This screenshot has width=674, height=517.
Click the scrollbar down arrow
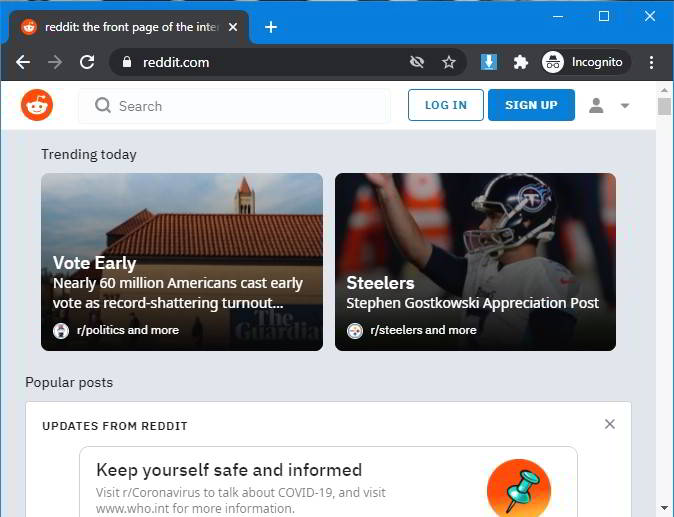click(x=664, y=508)
